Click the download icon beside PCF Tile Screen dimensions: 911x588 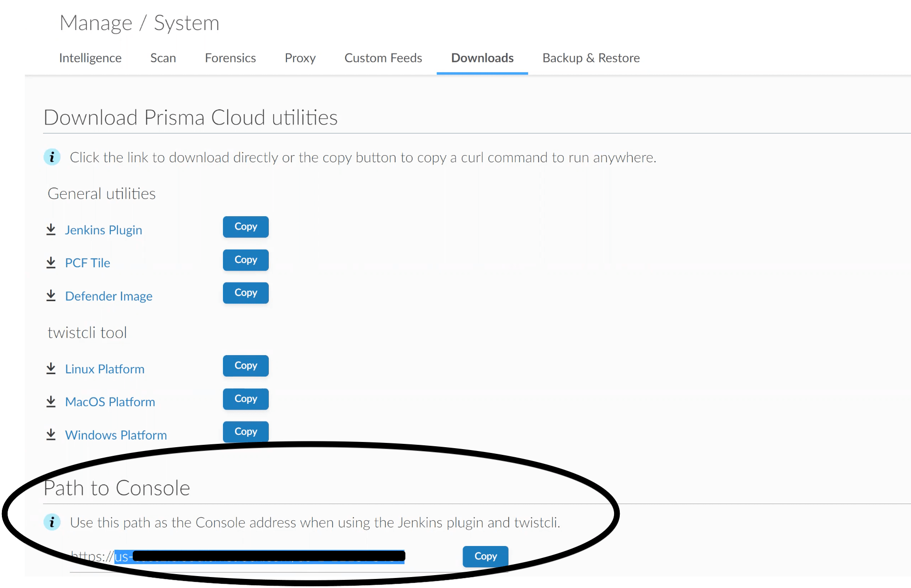click(51, 262)
